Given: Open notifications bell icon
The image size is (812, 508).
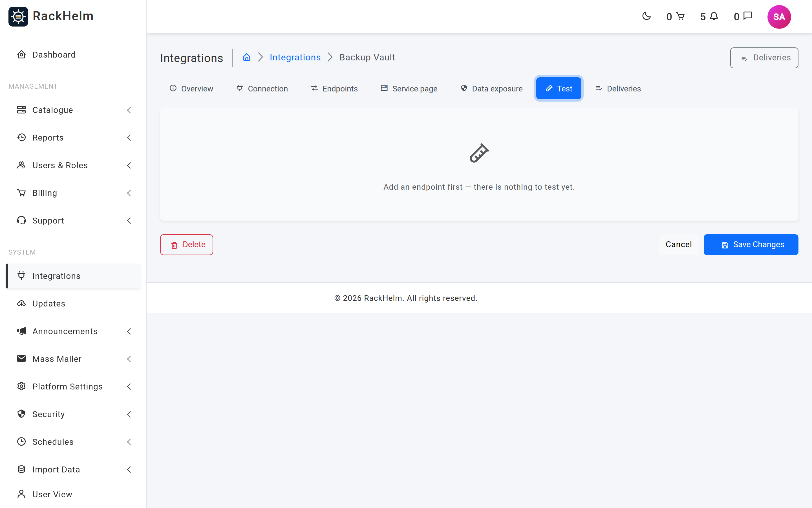Looking at the screenshot, I should pos(714,16).
